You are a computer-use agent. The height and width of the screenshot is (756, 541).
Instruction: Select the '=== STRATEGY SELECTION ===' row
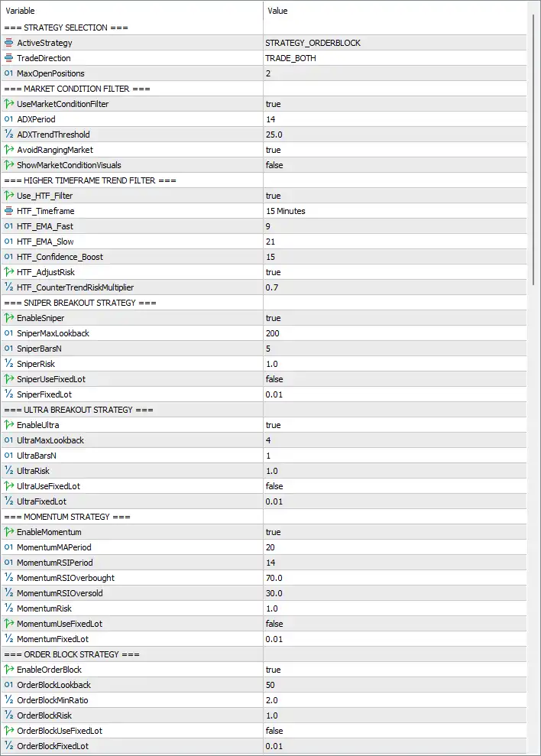tap(264, 28)
